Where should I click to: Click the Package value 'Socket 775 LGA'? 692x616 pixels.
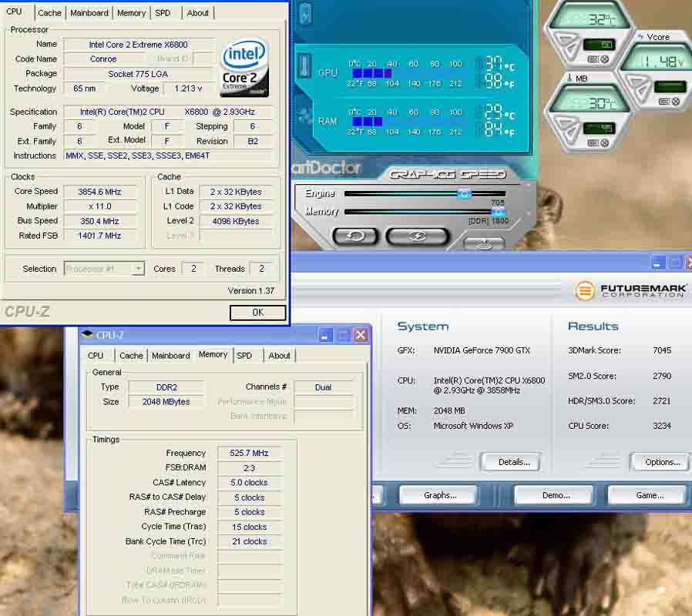tap(138, 74)
